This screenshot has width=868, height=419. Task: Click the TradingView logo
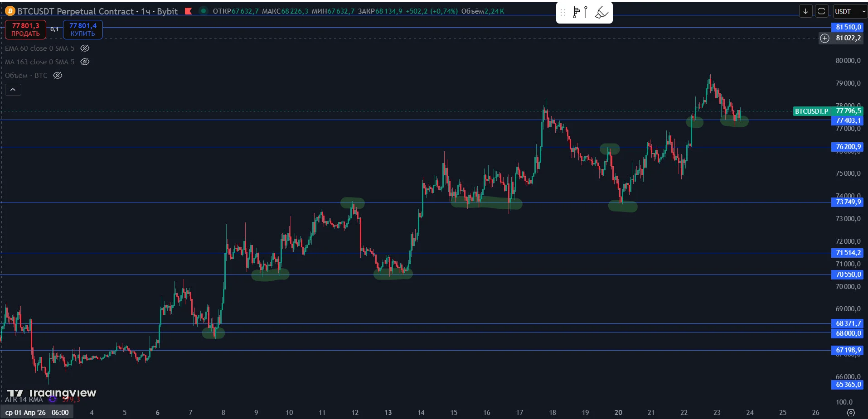(51, 393)
